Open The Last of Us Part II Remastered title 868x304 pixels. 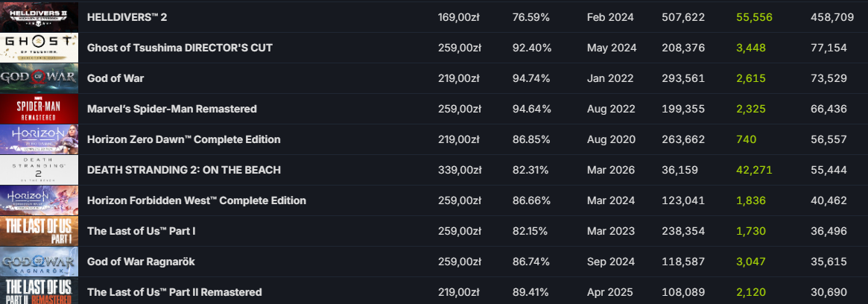click(174, 292)
